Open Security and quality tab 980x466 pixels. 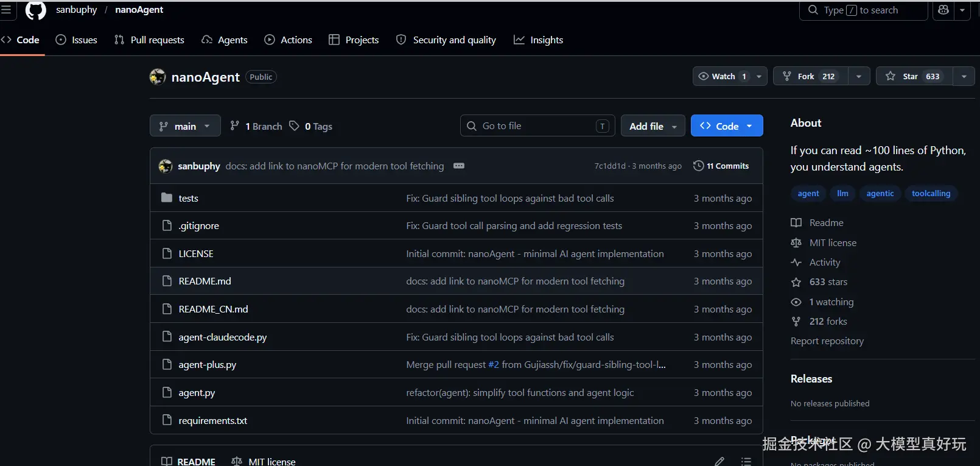[x=446, y=40]
